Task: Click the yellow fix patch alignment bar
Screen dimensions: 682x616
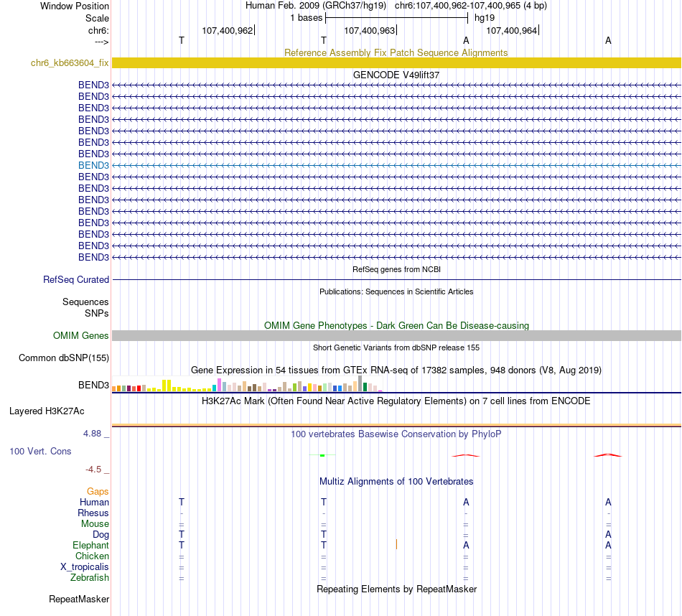Action: [x=397, y=62]
